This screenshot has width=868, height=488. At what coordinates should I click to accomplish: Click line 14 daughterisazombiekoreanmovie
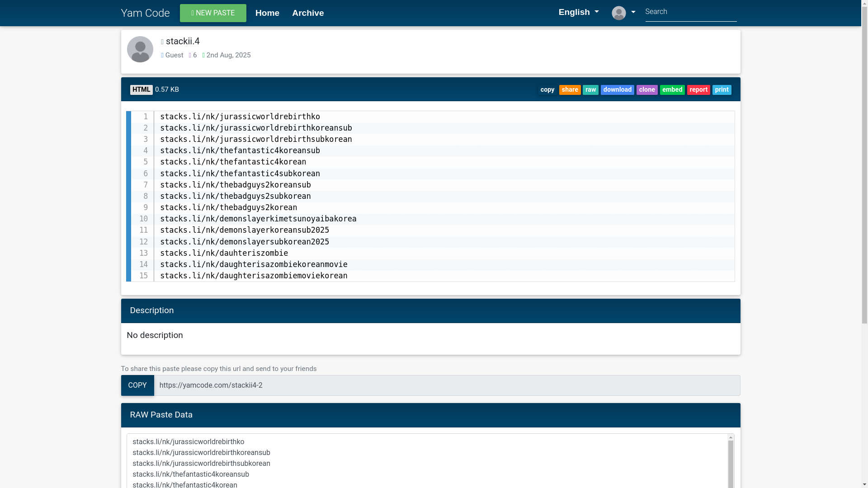pyautogui.click(x=254, y=264)
